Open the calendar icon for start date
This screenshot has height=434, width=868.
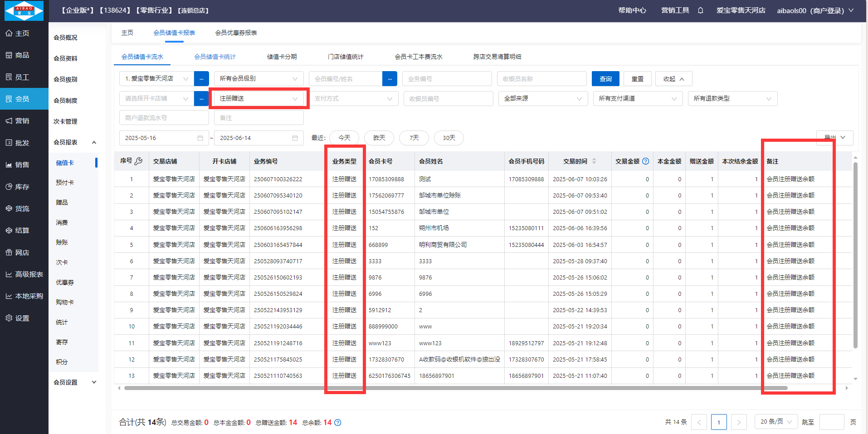click(200, 138)
